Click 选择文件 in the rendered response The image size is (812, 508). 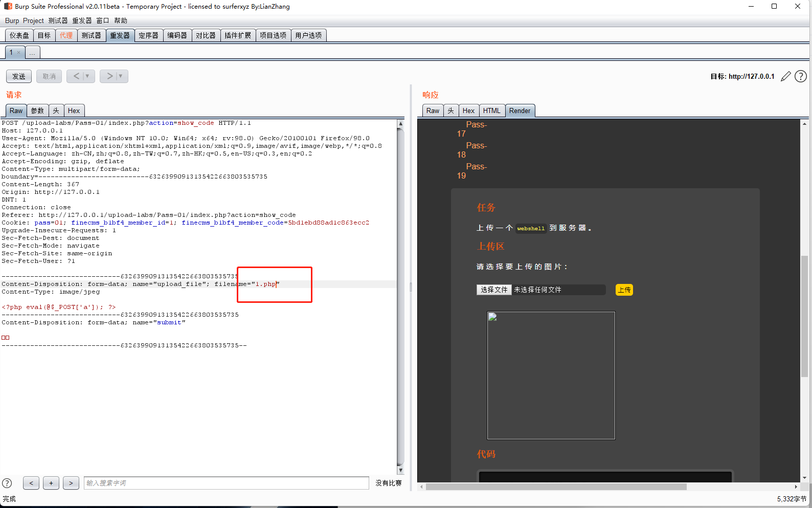pos(494,290)
